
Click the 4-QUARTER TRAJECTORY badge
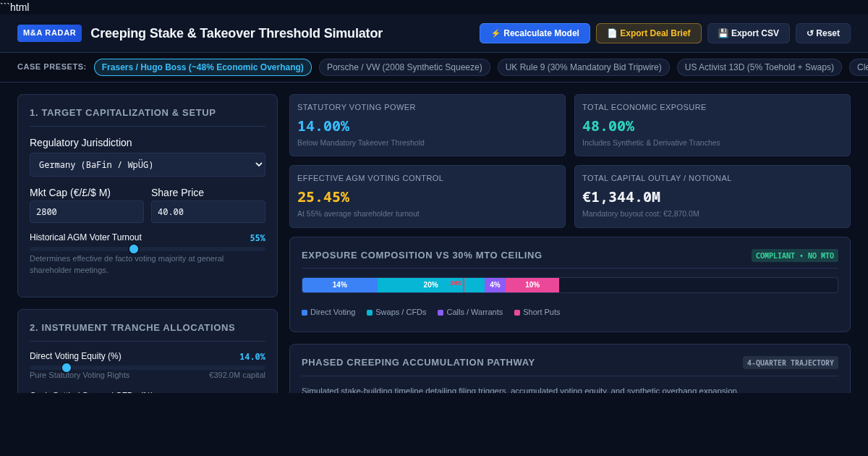(791, 363)
